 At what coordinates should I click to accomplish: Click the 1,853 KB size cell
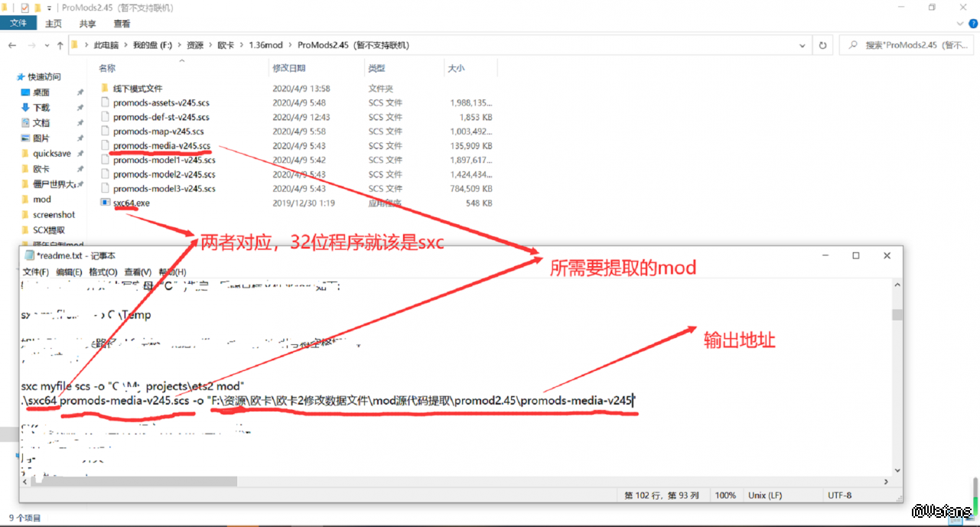(x=476, y=117)
